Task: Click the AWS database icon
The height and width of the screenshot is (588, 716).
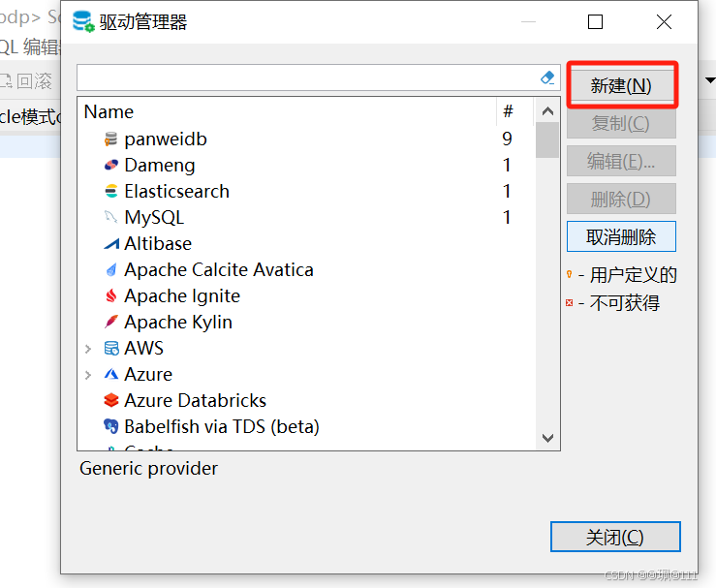Action: pos(111,348)
